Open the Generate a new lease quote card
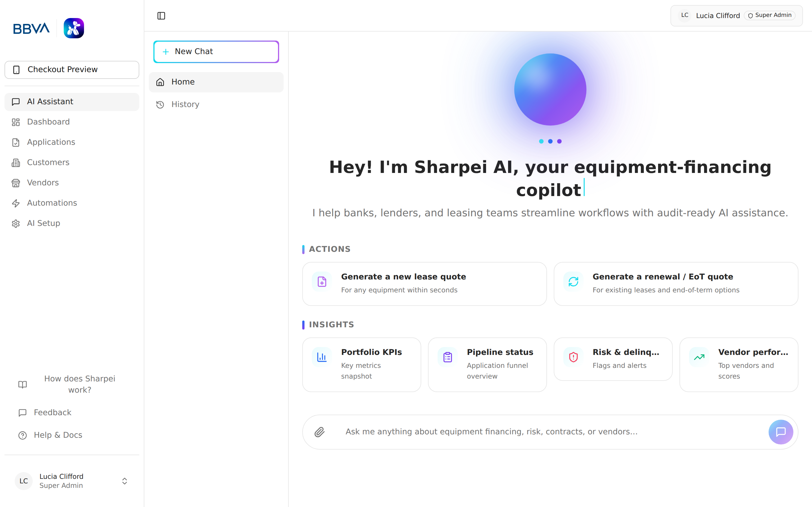This screenshot has width=812, height=507. pos(424,283)
